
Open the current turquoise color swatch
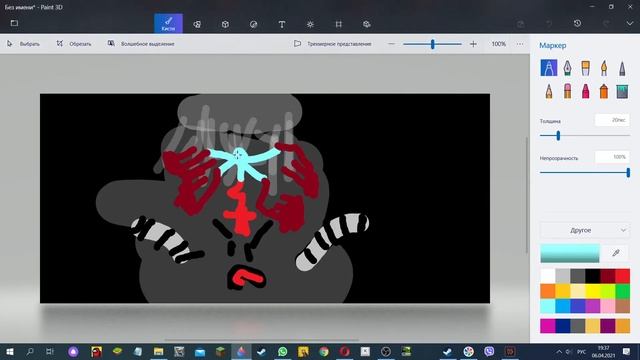click(x=570, y=253)
